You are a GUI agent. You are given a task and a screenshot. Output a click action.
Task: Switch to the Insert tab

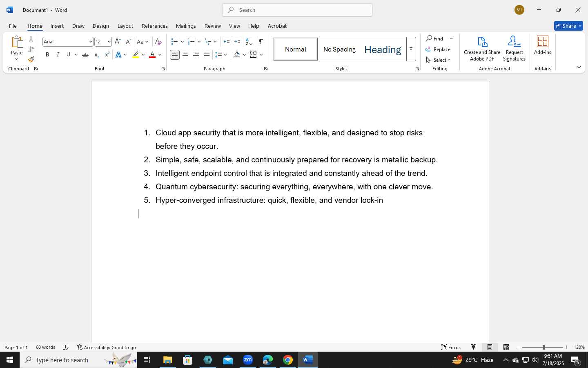(x=57, y=26)
